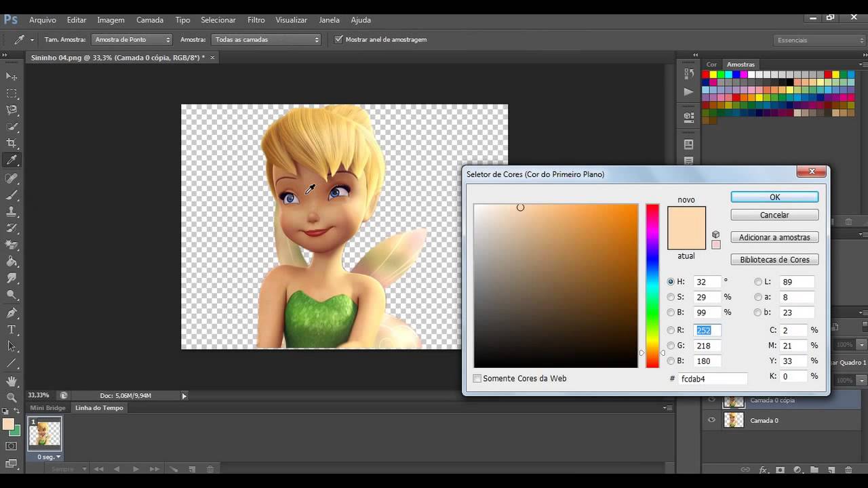Select the R red radio button
The width and height of the screenshot is (868, 488).
671,330
